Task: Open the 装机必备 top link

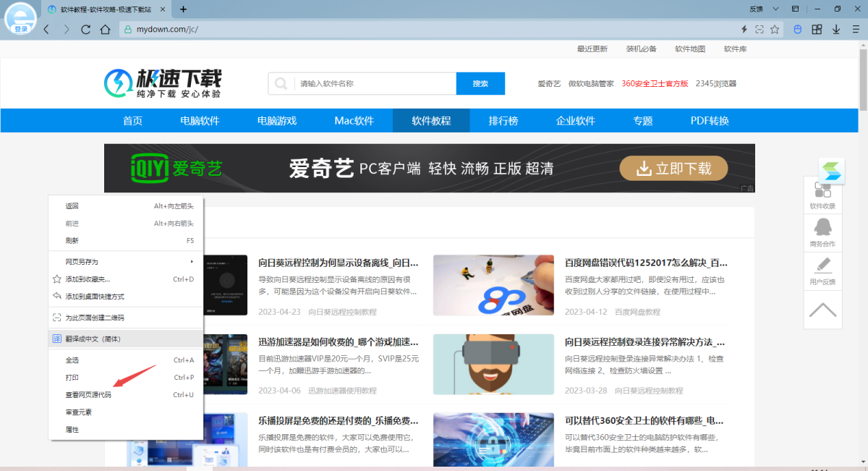Action: click(x=642, y=49)
